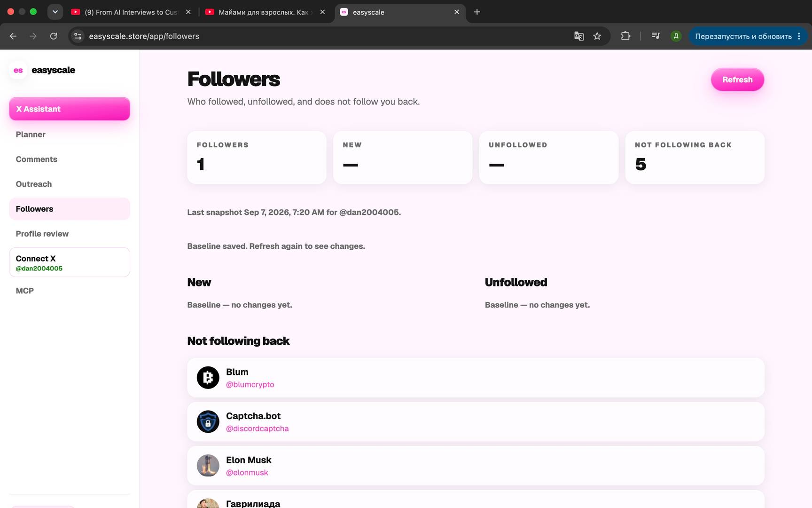Click the Google Translate icon in address bar
This screenshot has height=508, width=812.
(x=579, y=36)
